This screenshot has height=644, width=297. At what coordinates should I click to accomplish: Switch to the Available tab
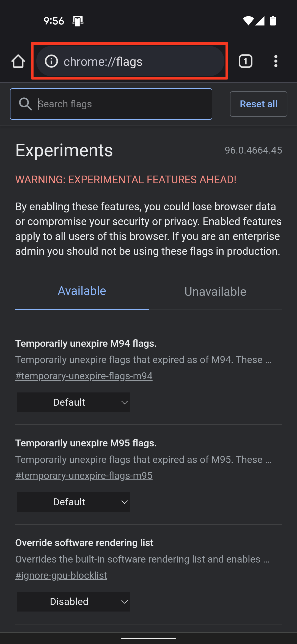click(x=82, y=291)
